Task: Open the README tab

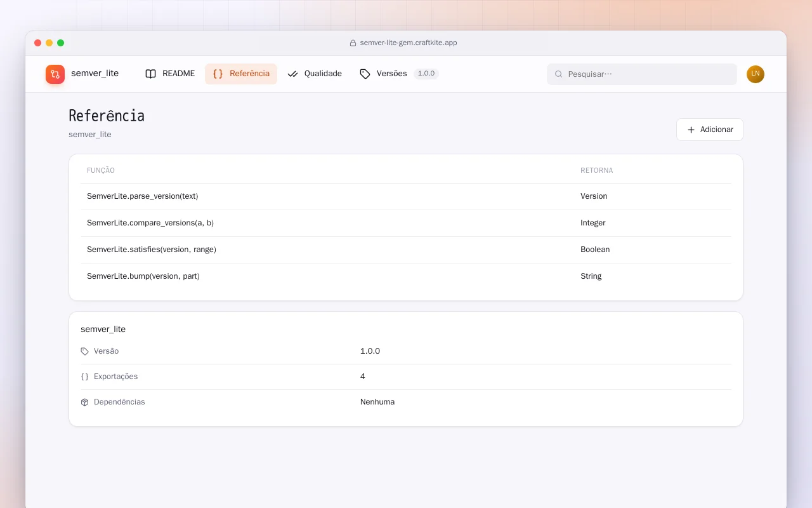Action: coord(170,74)
